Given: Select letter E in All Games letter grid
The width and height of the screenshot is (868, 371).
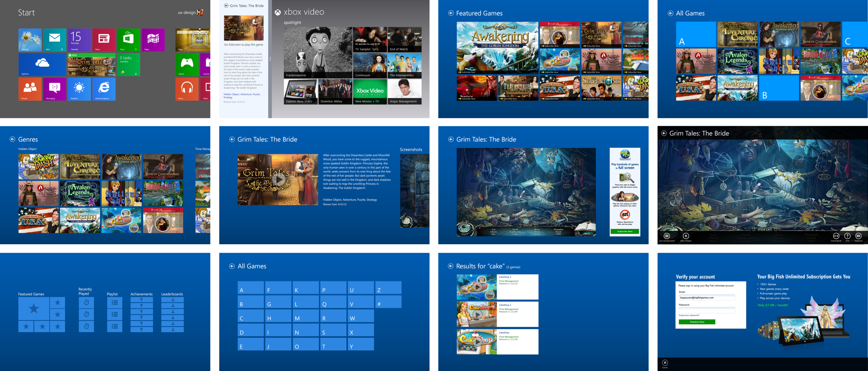Looking at the screenshot, I should [251, 344].
